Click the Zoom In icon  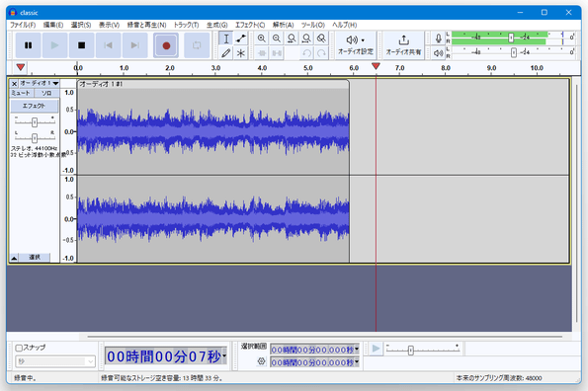coord(262,39)
